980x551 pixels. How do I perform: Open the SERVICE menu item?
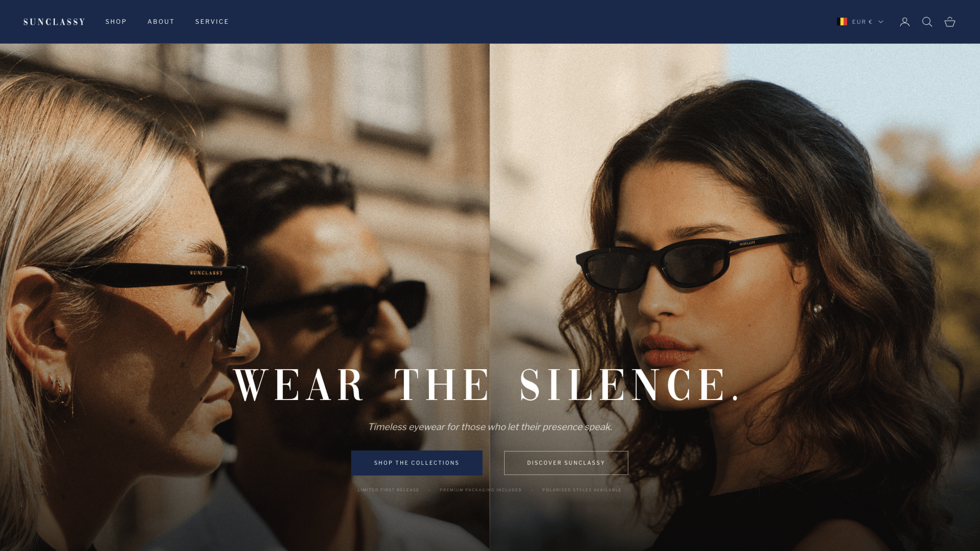212,22
